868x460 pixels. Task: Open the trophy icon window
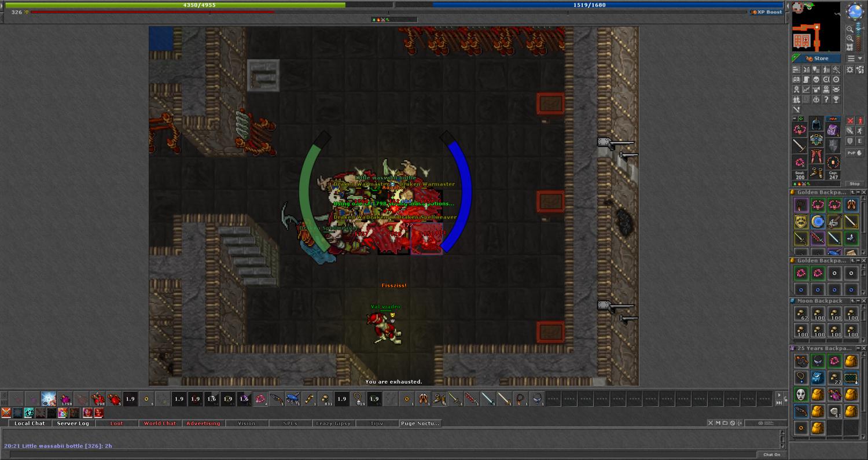click(x=836, y=99)
